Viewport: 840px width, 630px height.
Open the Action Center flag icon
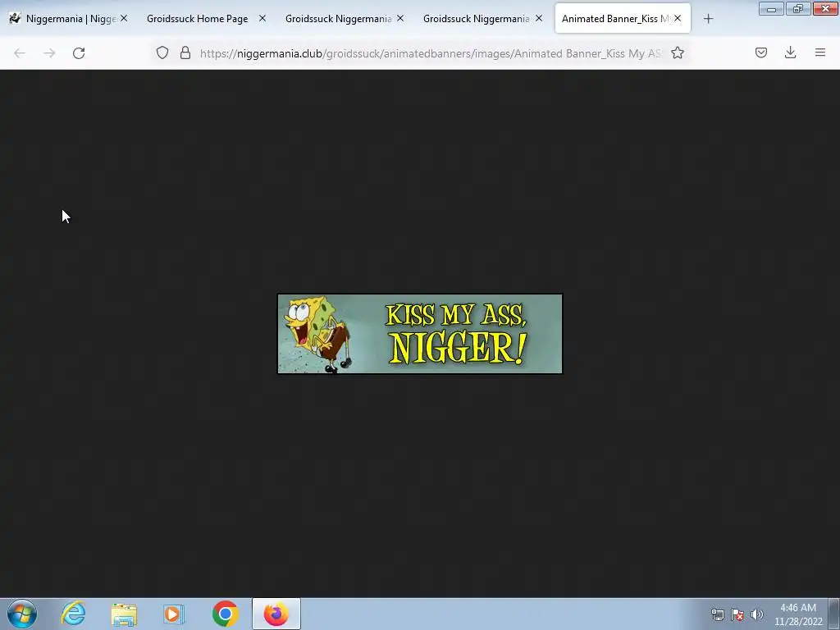[737, 614]
